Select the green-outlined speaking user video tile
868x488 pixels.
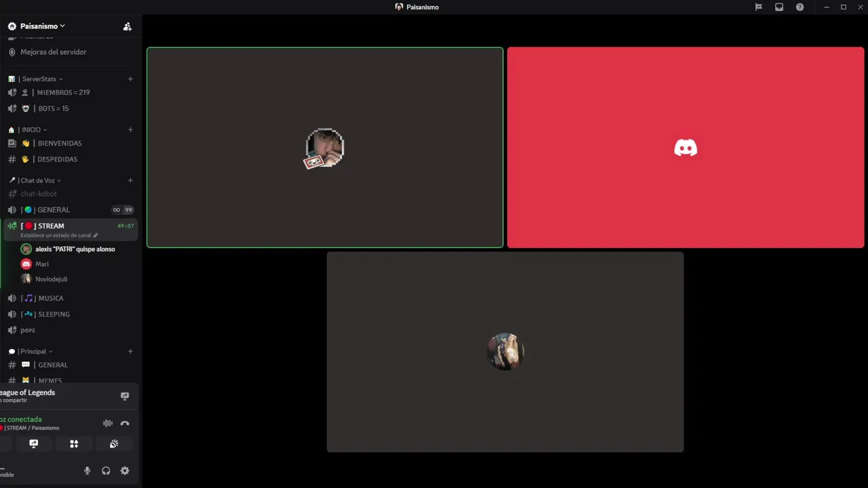tap(325, 148)
